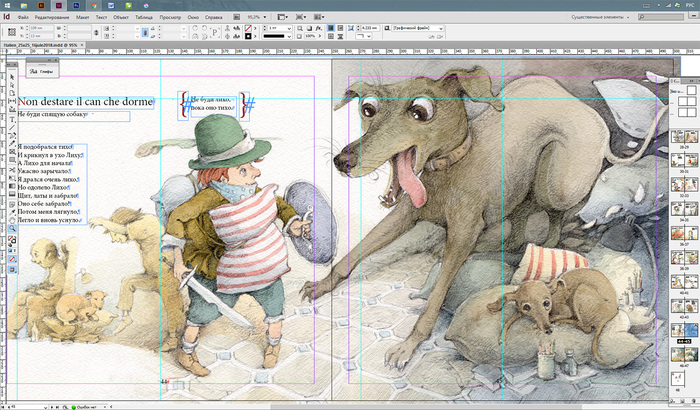Click the text frame 'Не буди спящую собаку'
The width and height of the screenshot is (700, 410).
tap(53, 115)
